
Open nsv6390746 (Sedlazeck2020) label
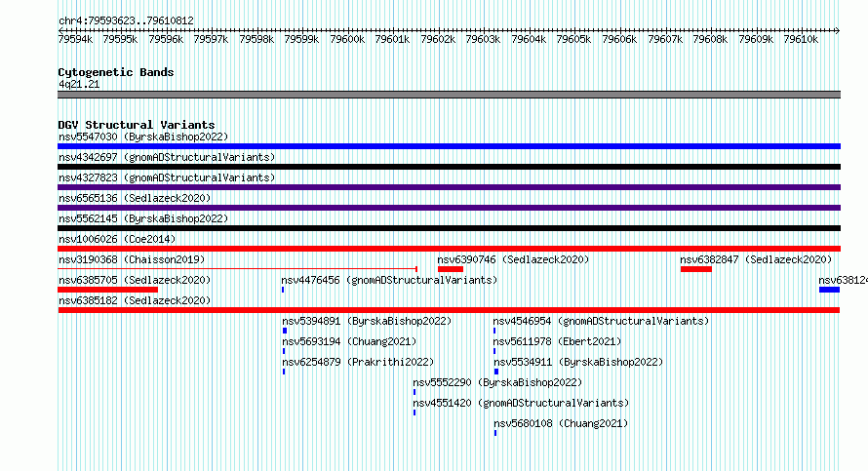point(513,259)
